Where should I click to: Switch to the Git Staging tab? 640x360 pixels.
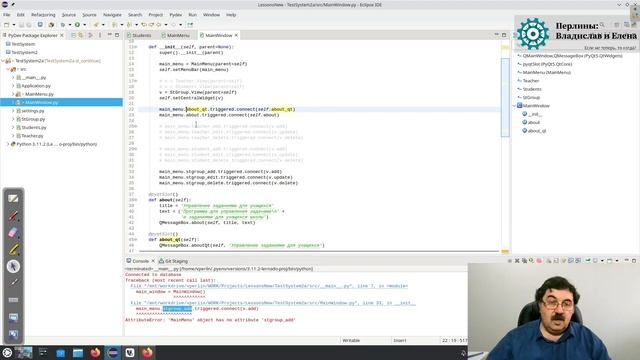tap(173, 261)
